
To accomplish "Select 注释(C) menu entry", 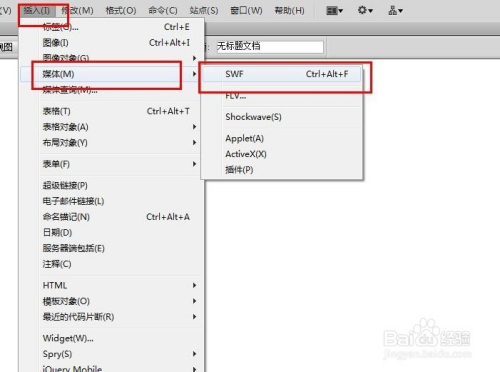I will click(112, 264).
